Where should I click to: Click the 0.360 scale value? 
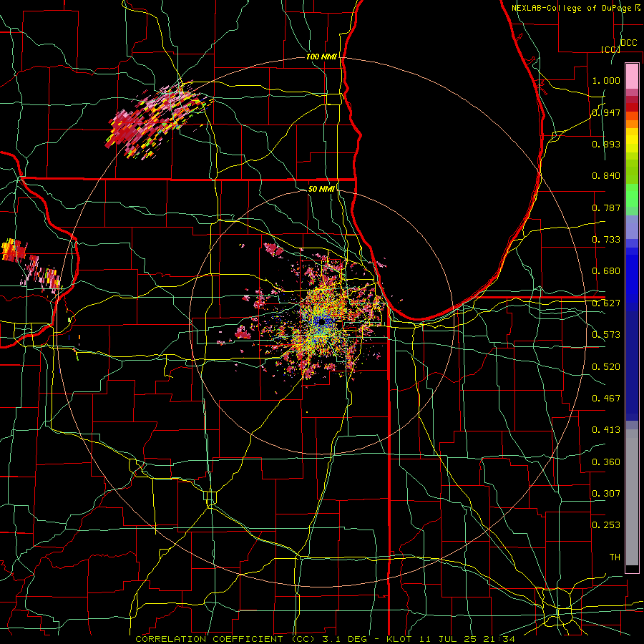pyautogui.click(x=606, y=462)
